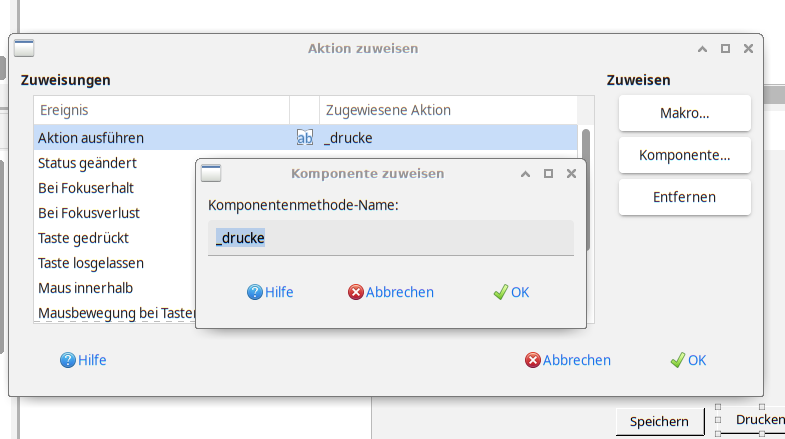This screenshot has width=785, height=439.
Task: Select the 'Bei Fokuserhalt' event row
Action: pyautogui.click(x=115, y=188)
